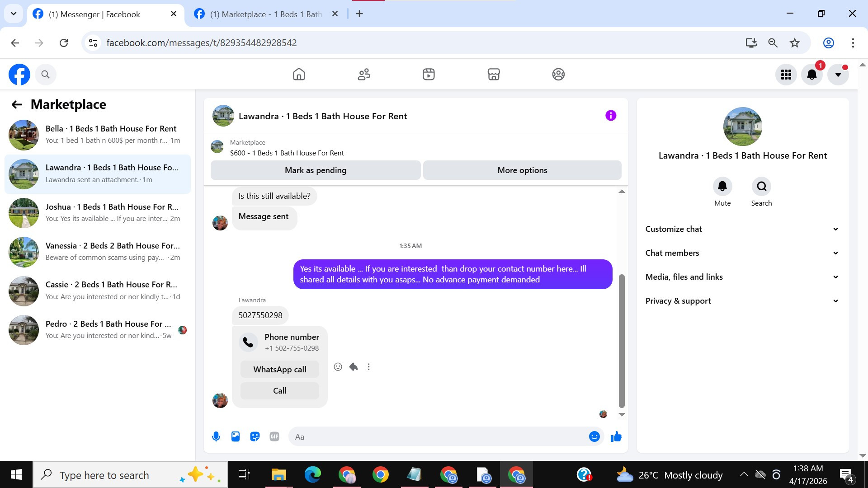This screenshot has height=488, width=868.
Task: Search in conversation
Action: [x=761, y=186]
